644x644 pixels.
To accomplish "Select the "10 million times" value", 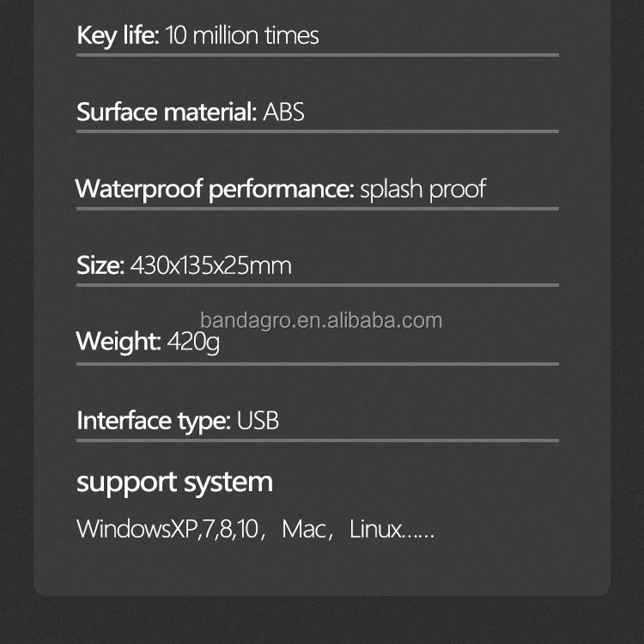I will click(242, 35).
